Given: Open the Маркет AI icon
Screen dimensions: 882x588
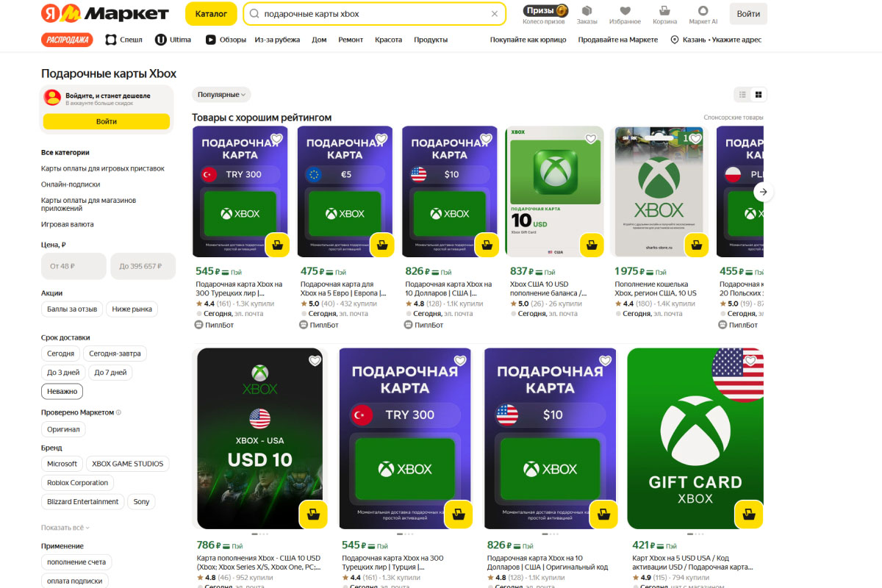Looking at the screenshot, I should point(703,14).
